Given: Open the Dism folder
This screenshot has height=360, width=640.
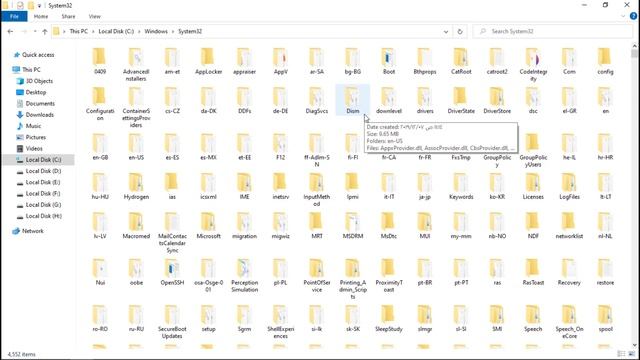Looking at the screenshot, I should [353, 100].
